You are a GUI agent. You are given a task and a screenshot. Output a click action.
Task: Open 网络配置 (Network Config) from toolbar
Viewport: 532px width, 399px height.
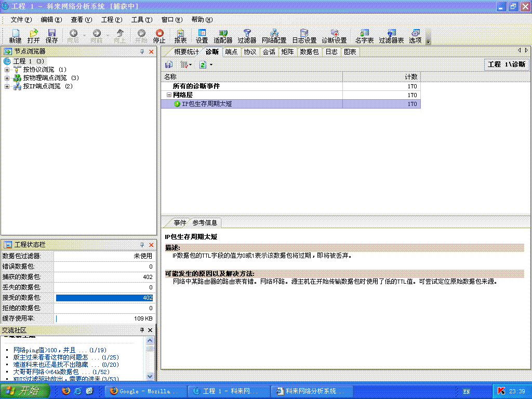point(274,36)
